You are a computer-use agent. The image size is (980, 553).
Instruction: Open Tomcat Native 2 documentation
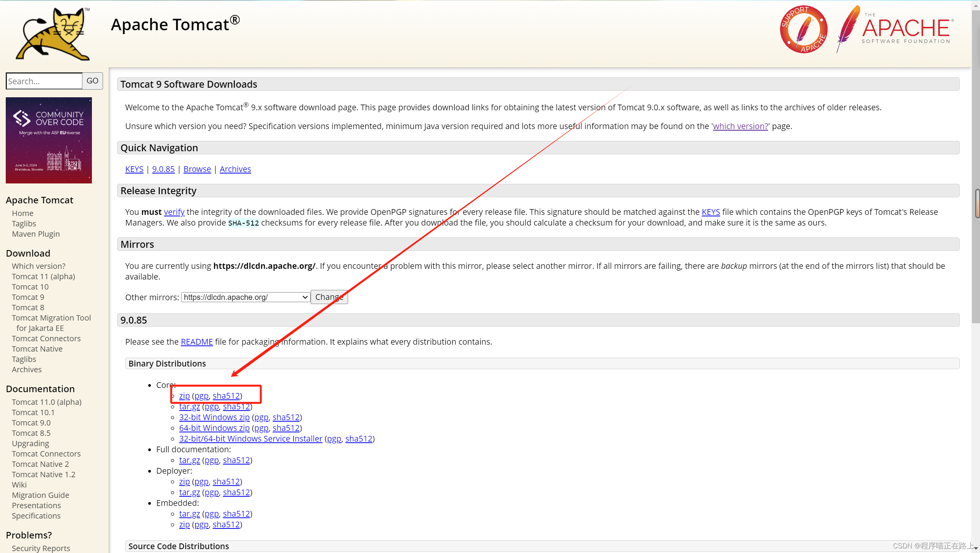pyautogui.click(x=40, y=464)
